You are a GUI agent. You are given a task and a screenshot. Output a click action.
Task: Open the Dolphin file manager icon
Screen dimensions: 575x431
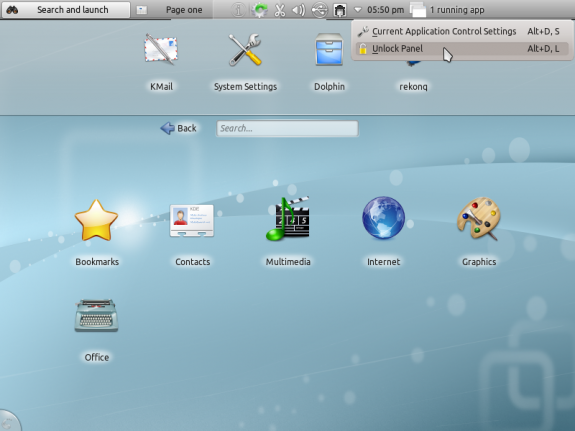(x=329, y=50)
